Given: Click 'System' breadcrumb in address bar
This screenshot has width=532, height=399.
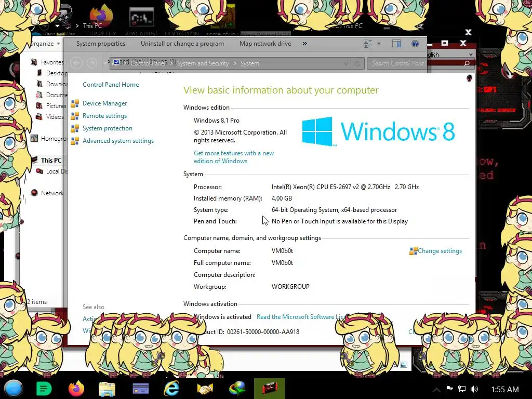Looking at the screenshot, I should (x=250, y=63).
